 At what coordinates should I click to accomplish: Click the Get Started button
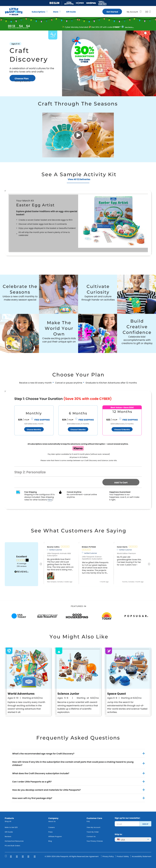[112, 12]
